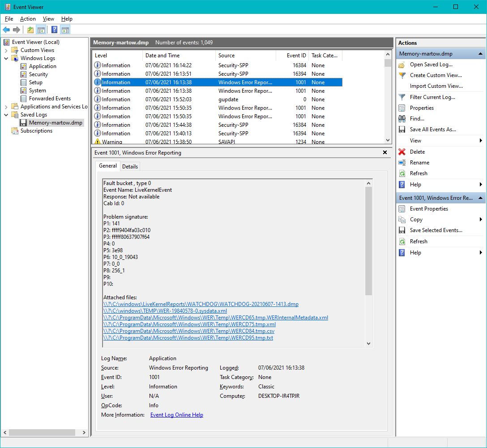Click the Back arrow toolbar icon

coord(6,30)
